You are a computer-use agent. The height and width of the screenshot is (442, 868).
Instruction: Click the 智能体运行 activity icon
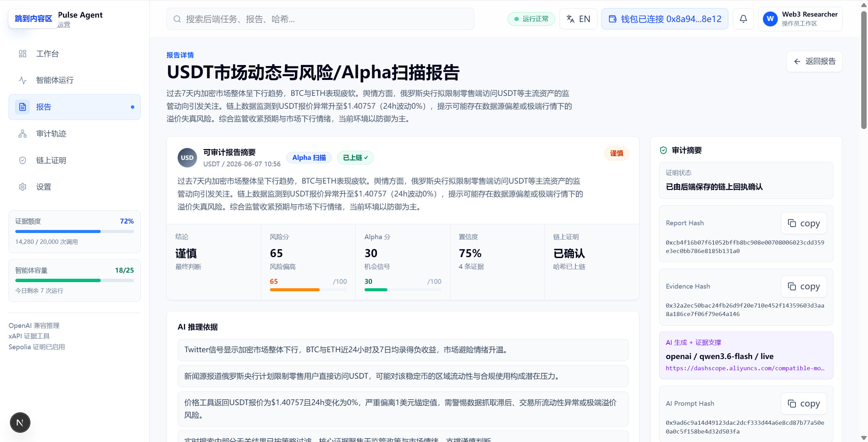[x=22, y=80]
